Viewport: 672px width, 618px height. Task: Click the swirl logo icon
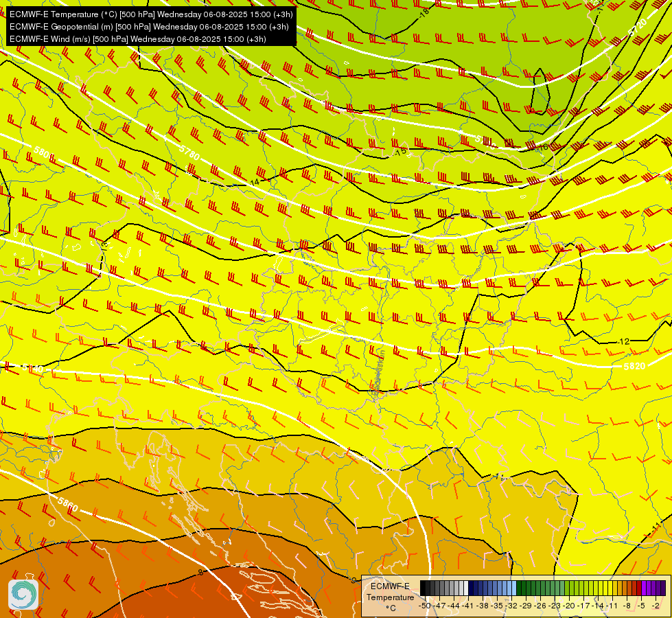pos(23,595)
